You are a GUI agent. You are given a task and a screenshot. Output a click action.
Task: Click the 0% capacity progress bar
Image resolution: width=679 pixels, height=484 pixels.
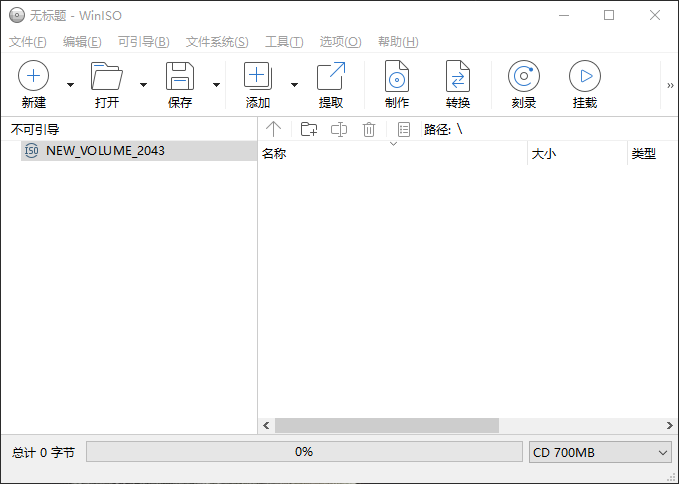[x=304, y=452]
